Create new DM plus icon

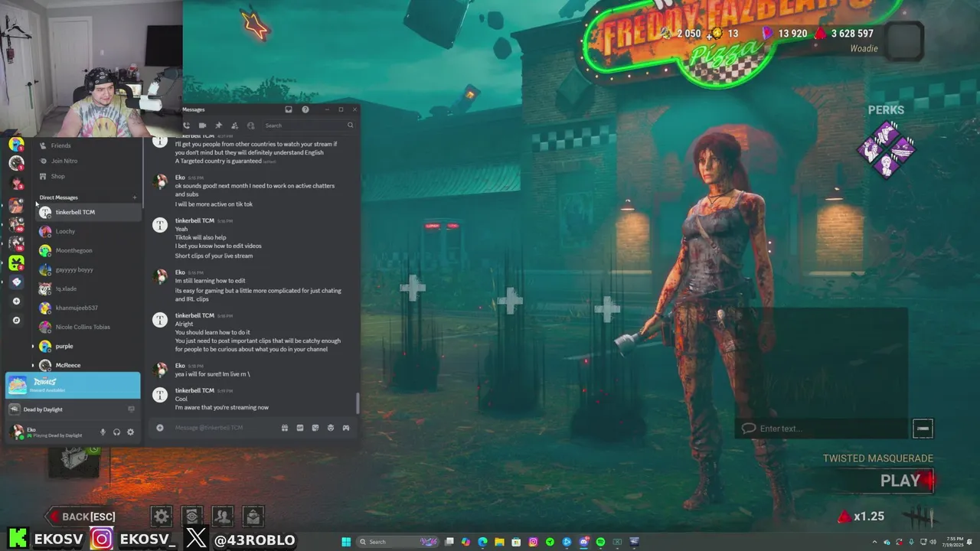coord(135,197)
